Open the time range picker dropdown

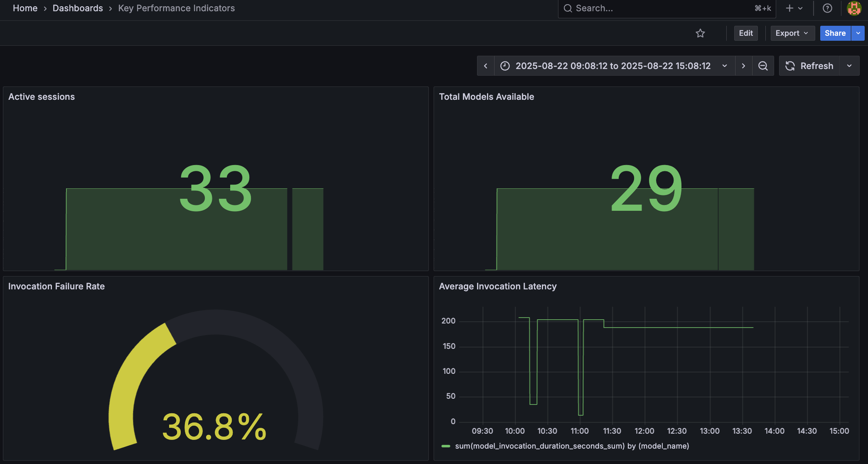coord(724,66)
